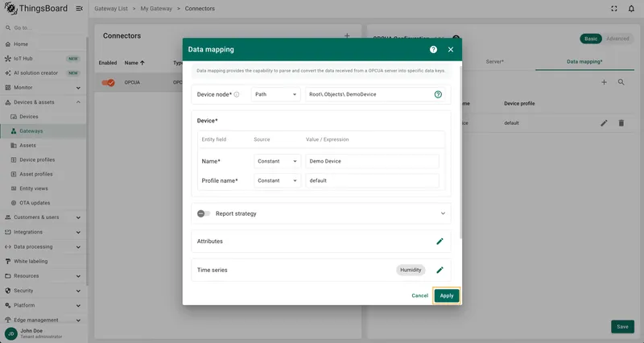Open IoT Hub in sidebar
Screen dimensions: 644x343
43,59
